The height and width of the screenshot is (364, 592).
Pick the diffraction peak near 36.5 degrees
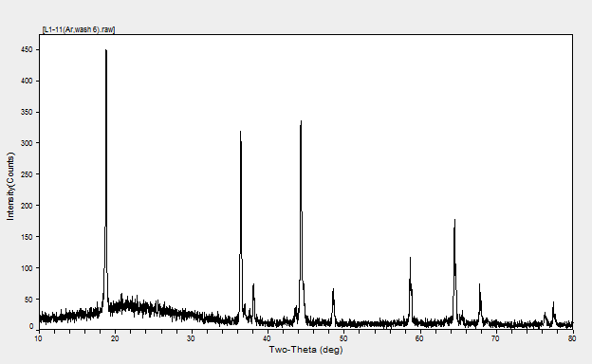click(241, 227)
